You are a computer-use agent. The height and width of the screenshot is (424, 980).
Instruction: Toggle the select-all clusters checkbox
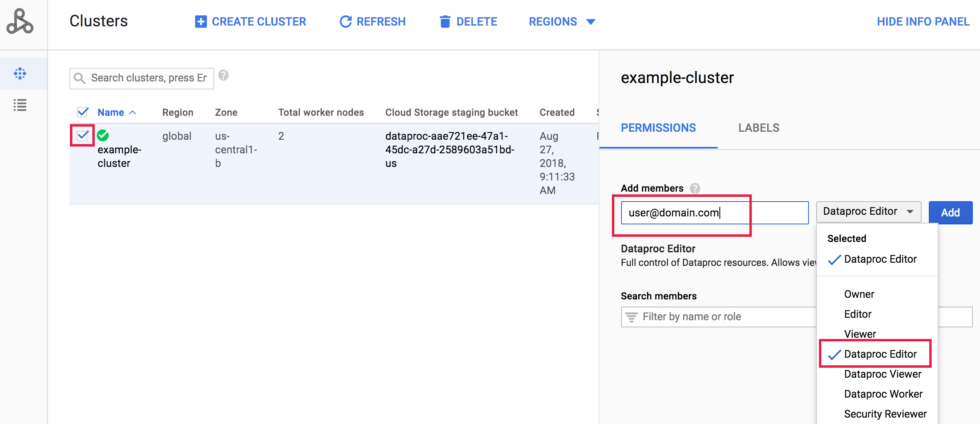[x=83, y=112]
